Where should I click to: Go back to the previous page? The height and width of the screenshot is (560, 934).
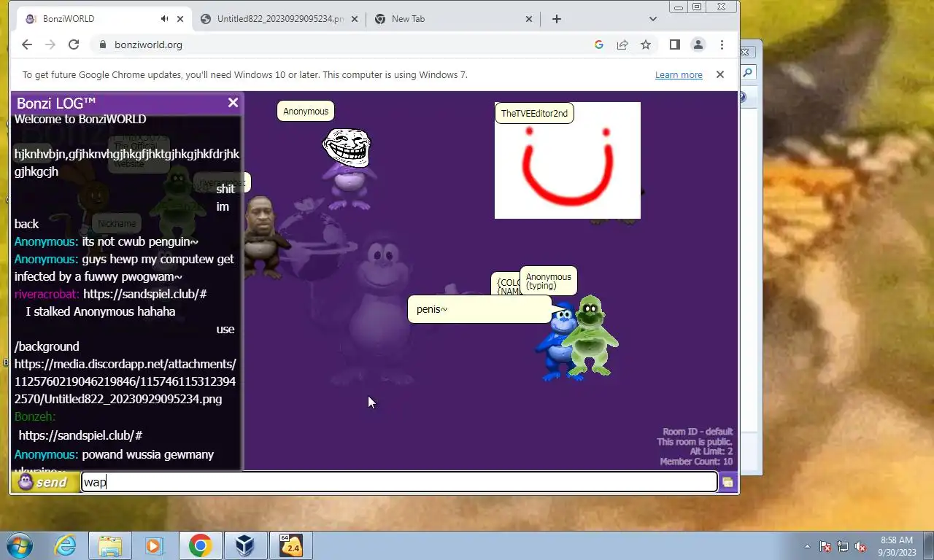[27, 44]
